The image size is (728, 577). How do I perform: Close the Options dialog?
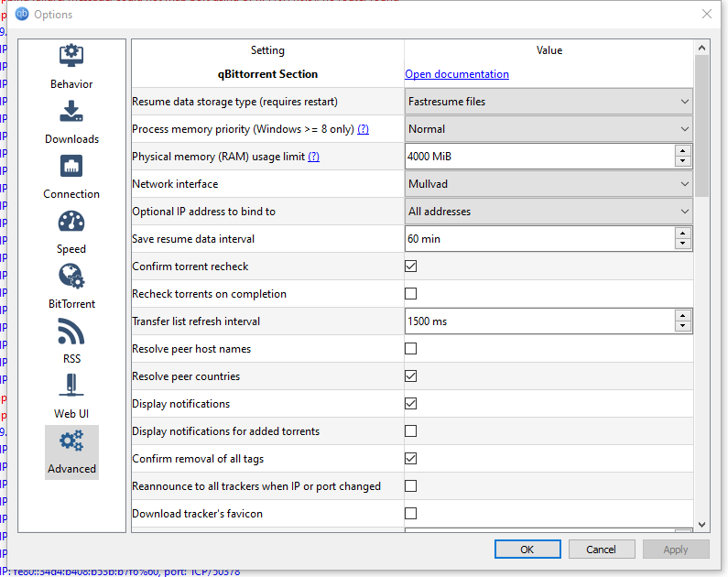(x=707, y=14)
